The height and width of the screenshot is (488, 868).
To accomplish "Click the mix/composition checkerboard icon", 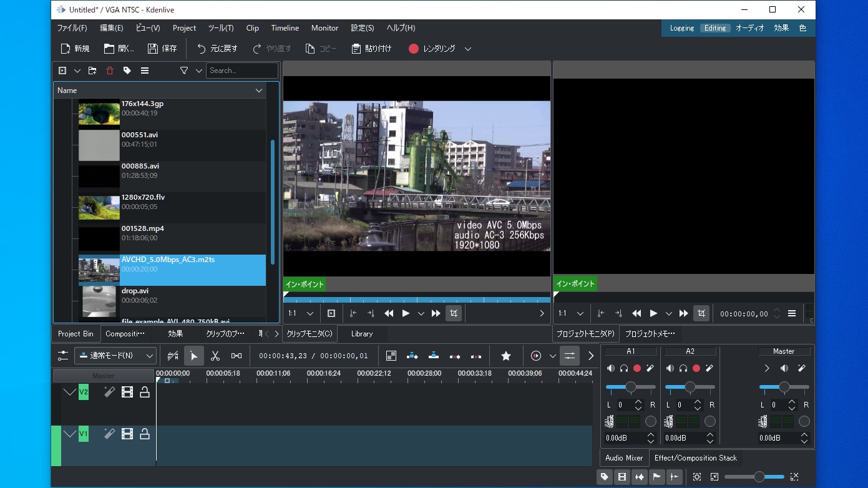I will click(391, 356).
